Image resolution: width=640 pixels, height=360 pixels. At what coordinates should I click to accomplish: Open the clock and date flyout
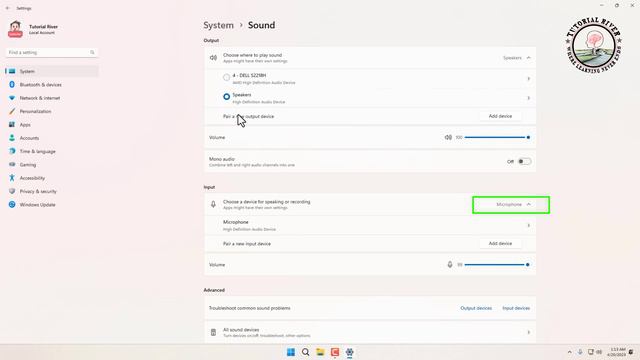click(616, 352)
